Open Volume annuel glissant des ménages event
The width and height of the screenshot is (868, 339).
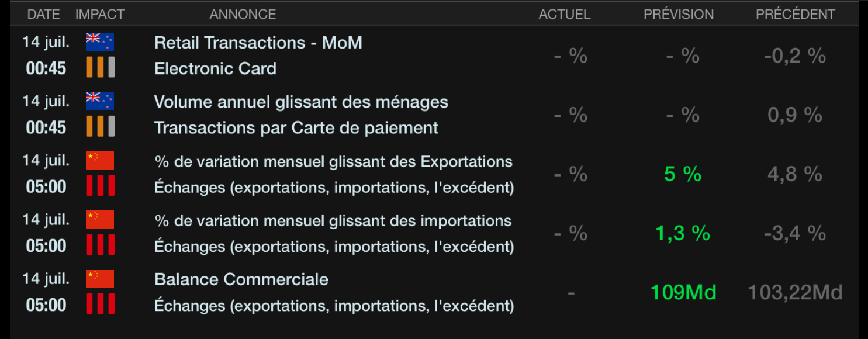pos(301,102)
